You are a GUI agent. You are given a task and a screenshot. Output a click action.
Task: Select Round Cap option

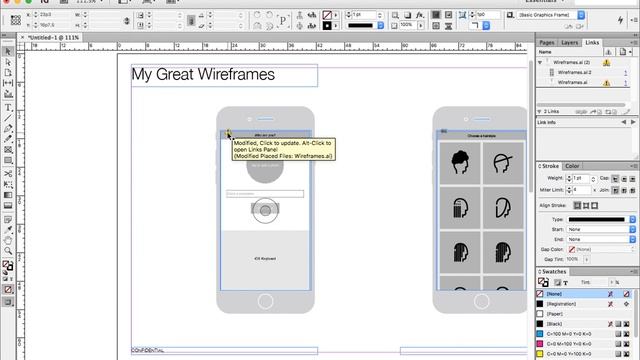coord(624,179)
